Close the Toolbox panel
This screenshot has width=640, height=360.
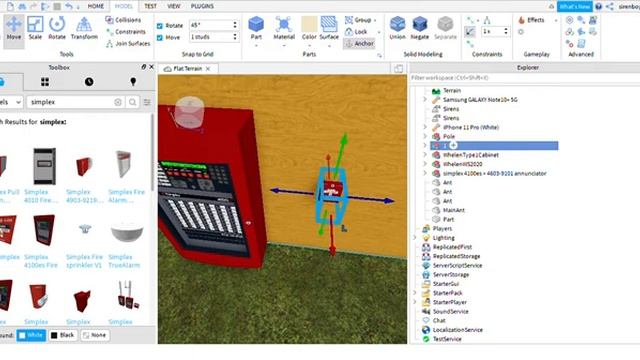151,67
